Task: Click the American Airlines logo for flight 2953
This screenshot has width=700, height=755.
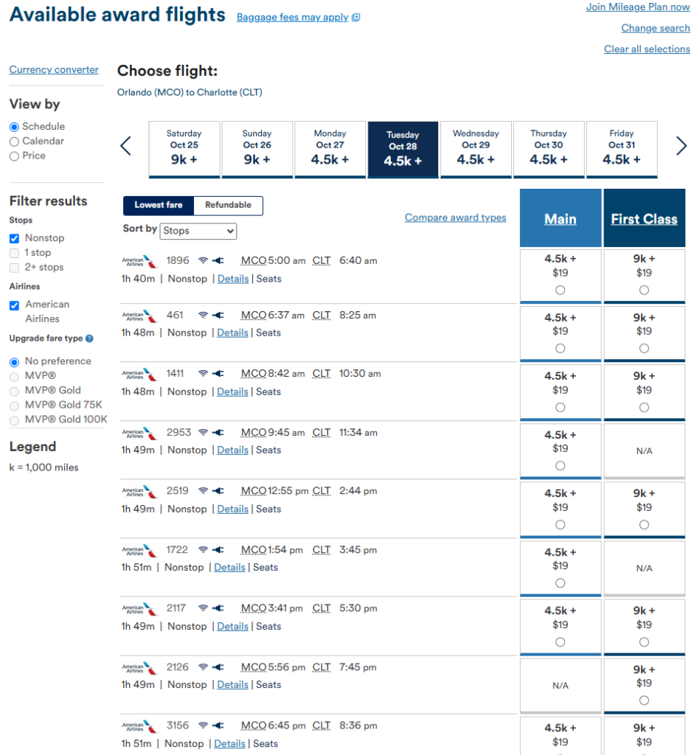Action: coord(139,434)
